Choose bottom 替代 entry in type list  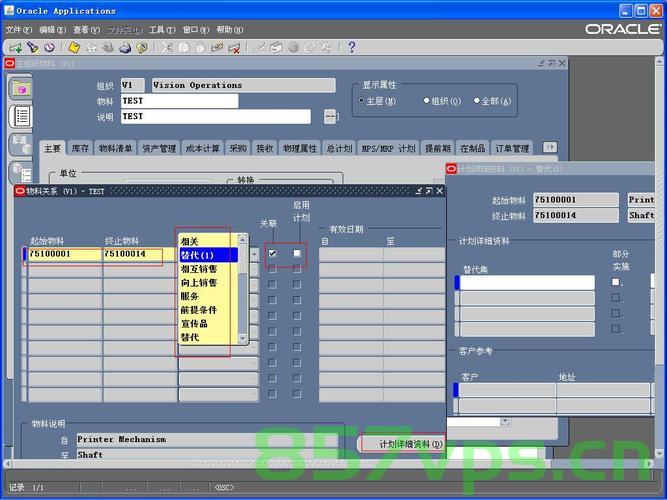208,337
